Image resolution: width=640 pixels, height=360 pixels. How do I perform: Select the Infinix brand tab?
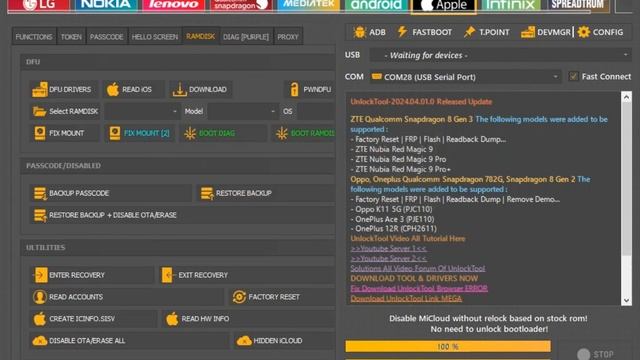[510, 5]
